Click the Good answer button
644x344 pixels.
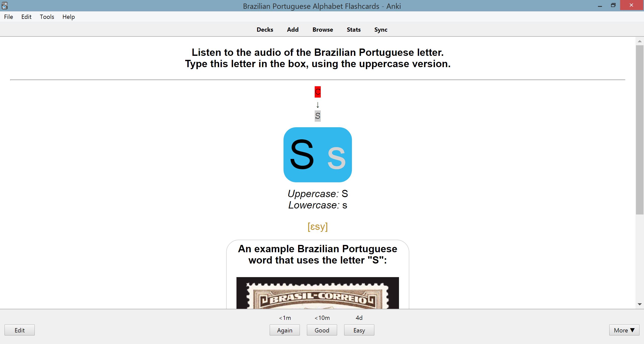322,330
